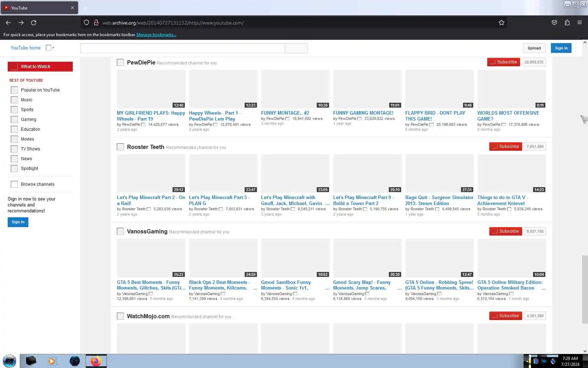Open the taskbar clock showing 7:29 AM
Screen dimensions: 588x368
570,361
